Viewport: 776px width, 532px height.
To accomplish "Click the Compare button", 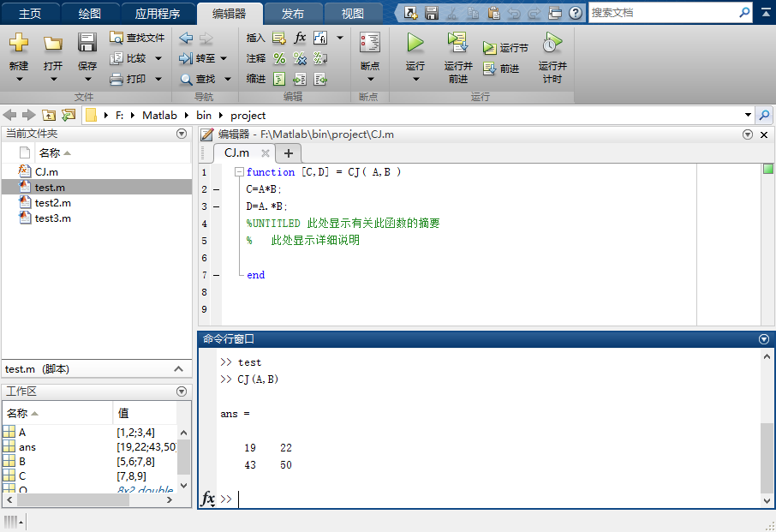I will tap(128, 58).
